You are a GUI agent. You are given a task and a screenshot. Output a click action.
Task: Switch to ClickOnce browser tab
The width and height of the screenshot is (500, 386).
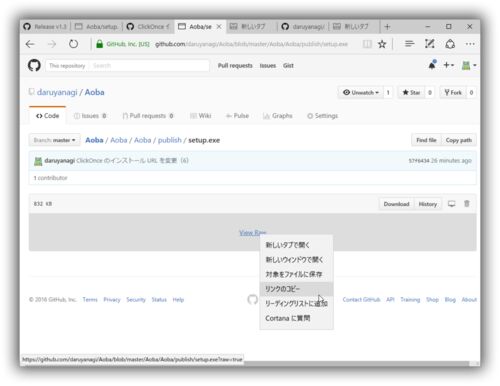click(x=148, y=27)
